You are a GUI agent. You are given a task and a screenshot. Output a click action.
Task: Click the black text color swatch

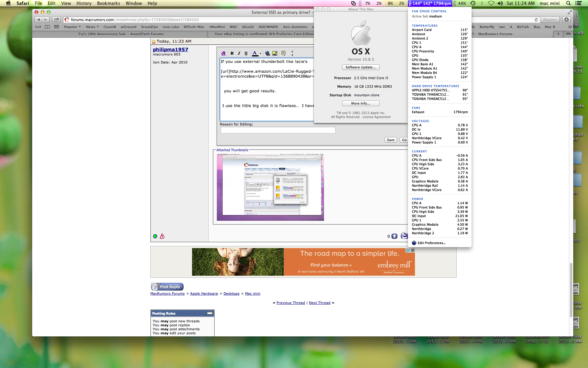(255, 56)
